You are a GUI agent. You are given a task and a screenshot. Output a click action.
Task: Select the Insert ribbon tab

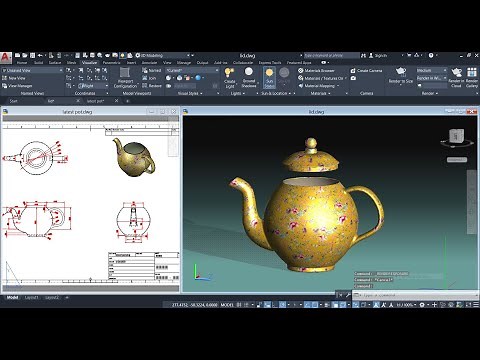click(131, 63)
